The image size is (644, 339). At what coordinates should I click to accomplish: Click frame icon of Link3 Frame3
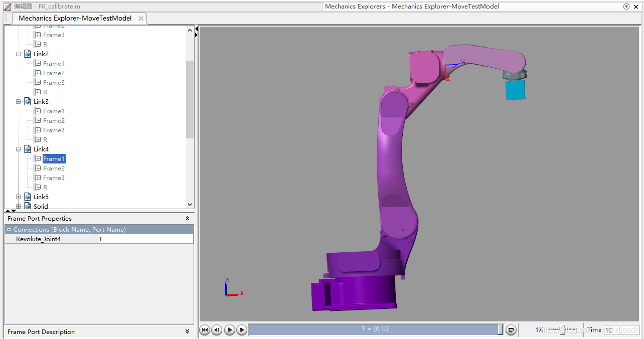click(38, 130)
